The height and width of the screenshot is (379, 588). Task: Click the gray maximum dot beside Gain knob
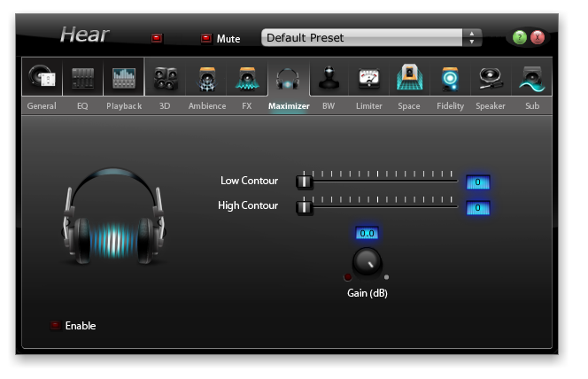click(x=386, y=277)
